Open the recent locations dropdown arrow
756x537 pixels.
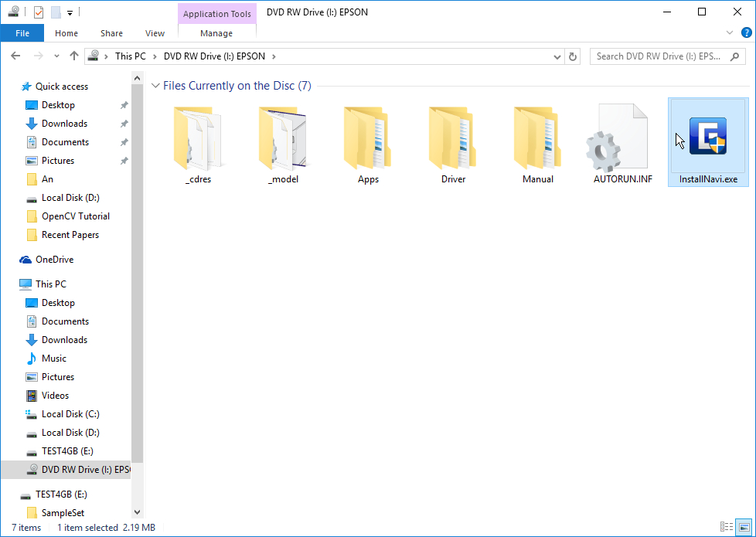(57, 56)
